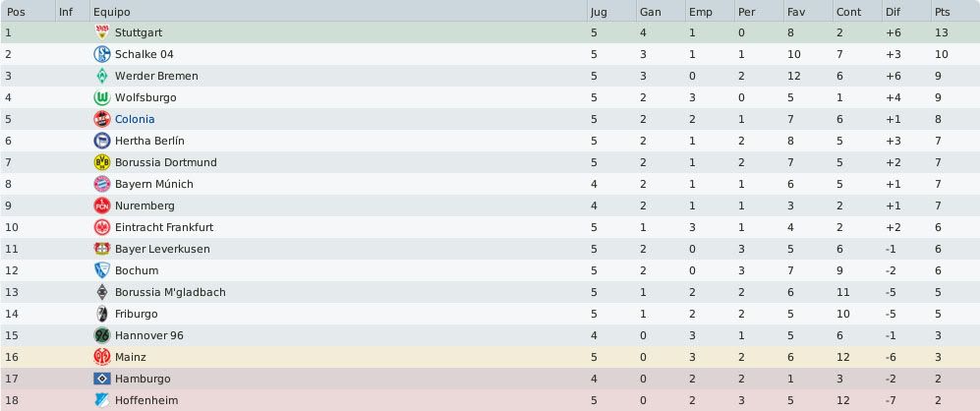Open the Hertha Berlín team name
The width and height of the screenshot is (980, 411).
pos(149,141)
